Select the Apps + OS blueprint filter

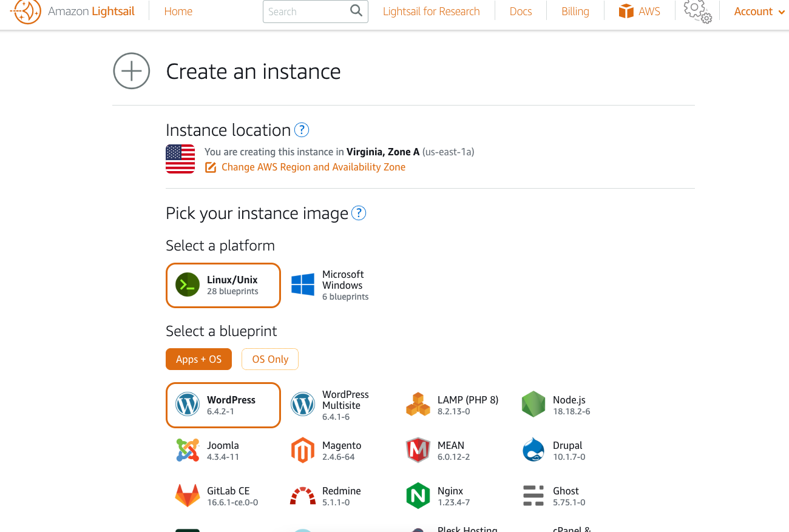click(x=198, y=359)
